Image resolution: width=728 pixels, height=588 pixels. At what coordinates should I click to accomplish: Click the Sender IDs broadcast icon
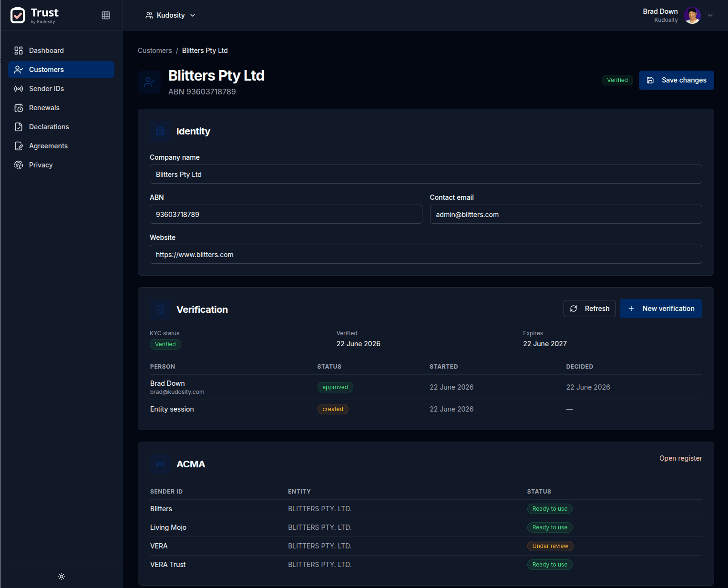tap(19, 89)
